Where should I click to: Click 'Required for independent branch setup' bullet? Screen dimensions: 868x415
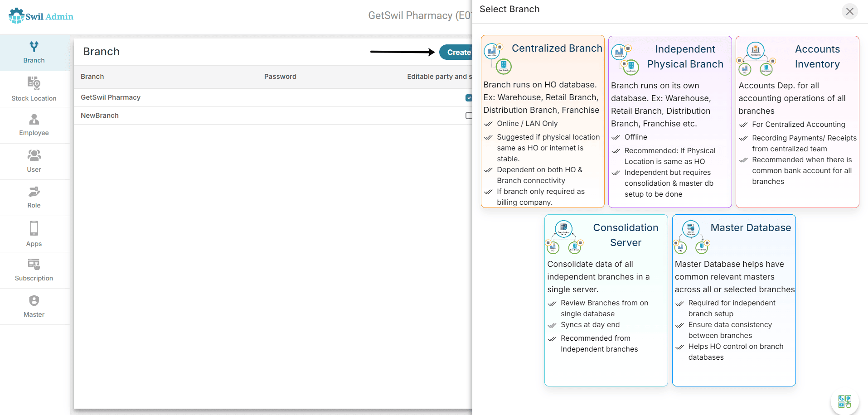732,308
